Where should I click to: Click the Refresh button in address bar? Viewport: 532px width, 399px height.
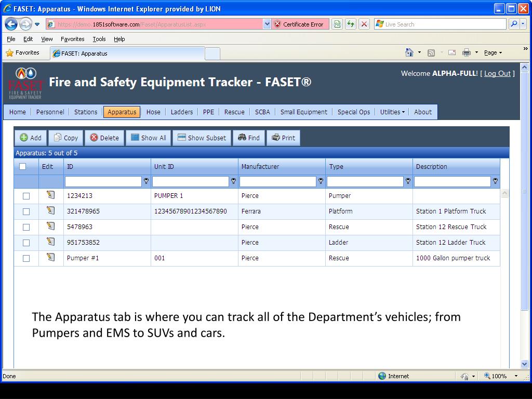[351, 24]
